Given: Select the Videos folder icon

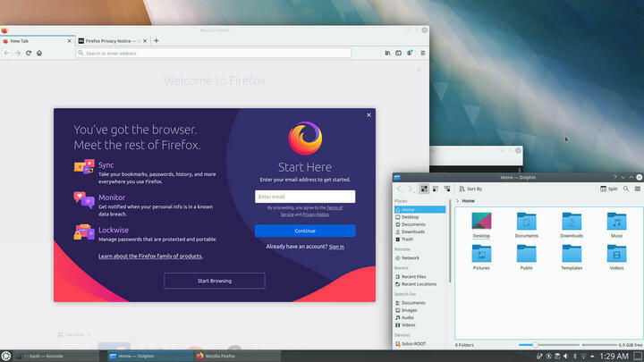Looking at the screenshot, I should (616, 257).
